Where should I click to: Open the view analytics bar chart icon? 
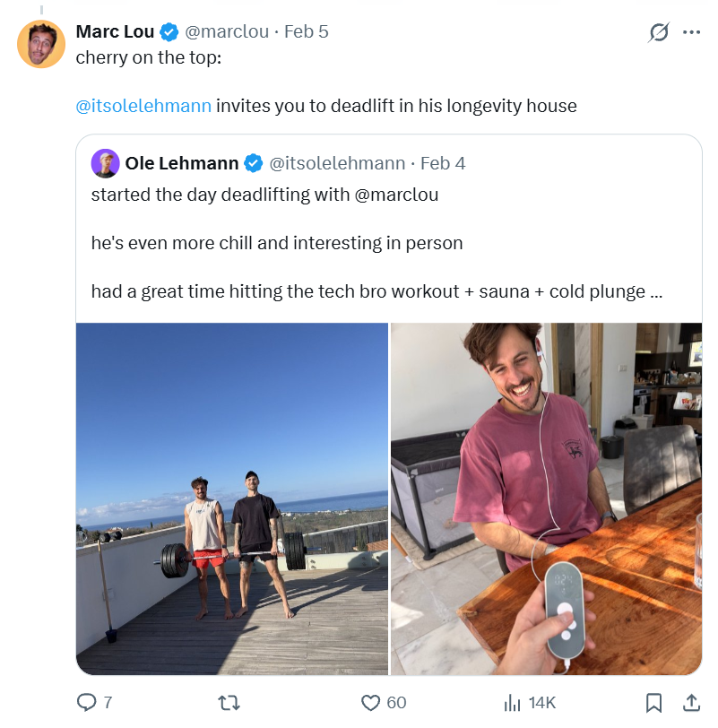click(513, 702)
